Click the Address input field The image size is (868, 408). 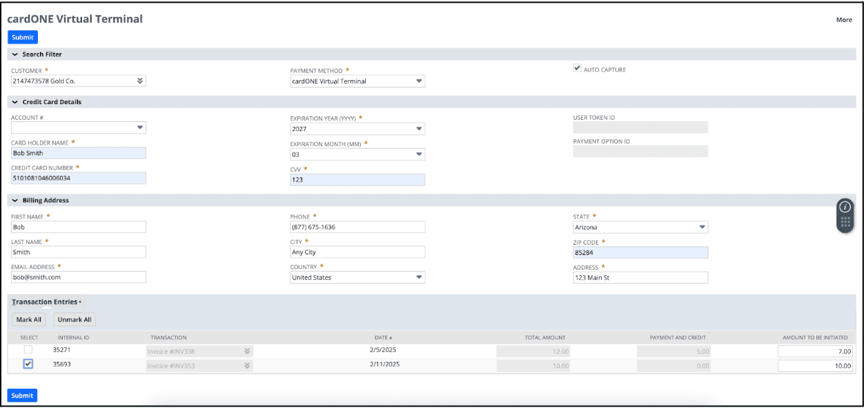pos(640,277)
